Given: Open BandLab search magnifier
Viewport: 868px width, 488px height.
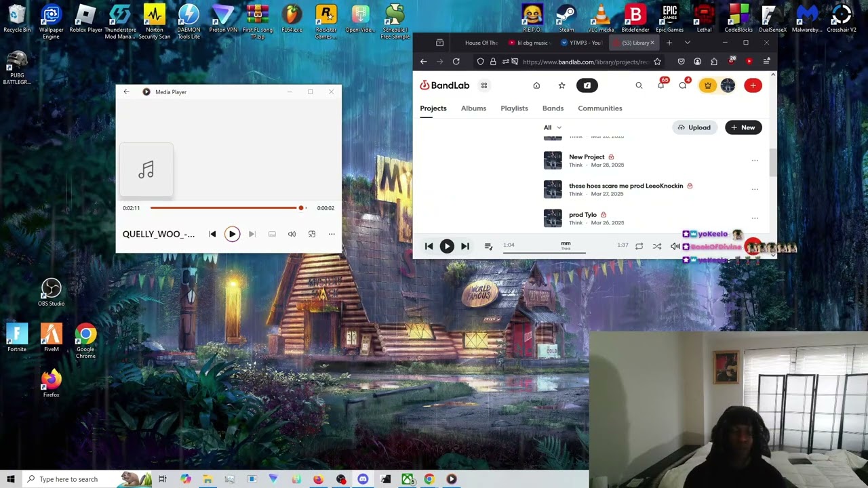Looking at the screenshot, I should click(639, 85).
